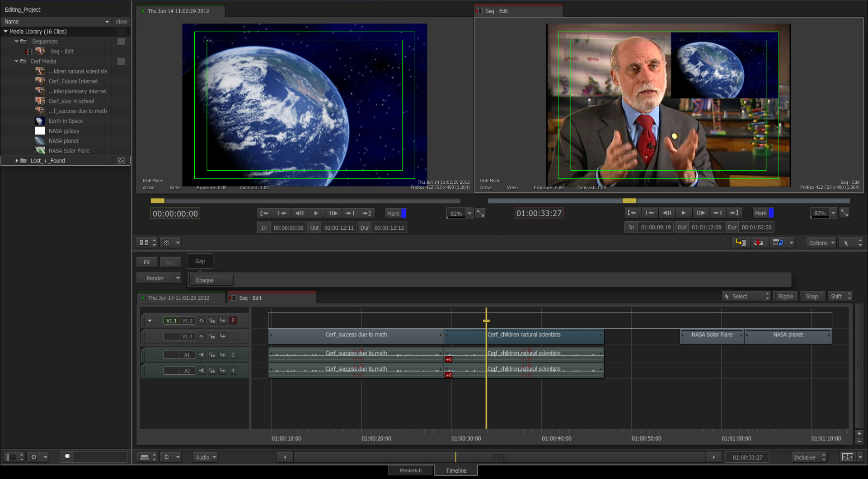The image size is (868, 479).
Task: Lock the V1.1 video track
Action: pyautogui.click(x=212, y=336)
